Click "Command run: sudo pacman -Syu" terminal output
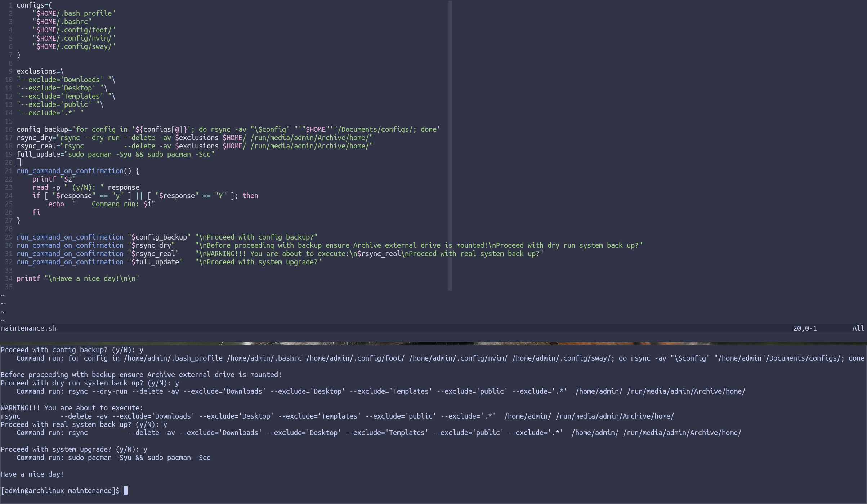This screenshot has height=504, width=867. click(x=113, y=458)
